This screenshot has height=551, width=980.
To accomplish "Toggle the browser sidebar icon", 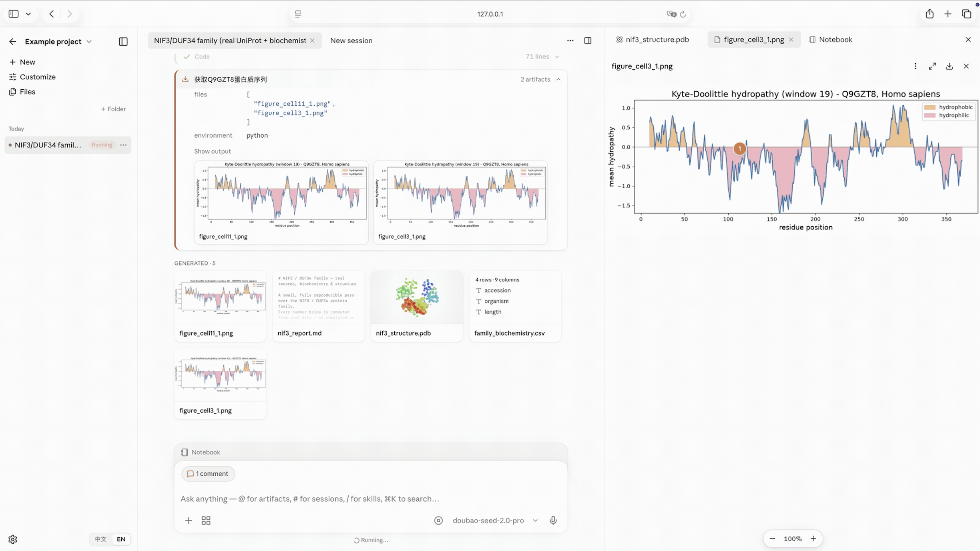I will pyautogui.click(x=14, y=14).
